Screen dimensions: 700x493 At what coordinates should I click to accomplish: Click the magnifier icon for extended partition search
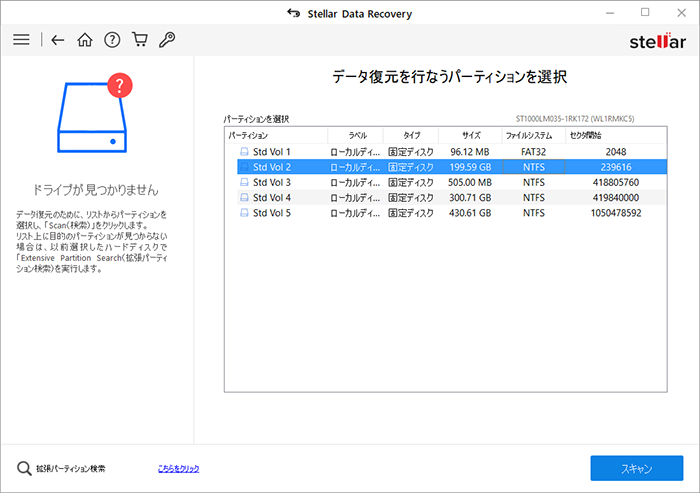[x=24, y=468]
